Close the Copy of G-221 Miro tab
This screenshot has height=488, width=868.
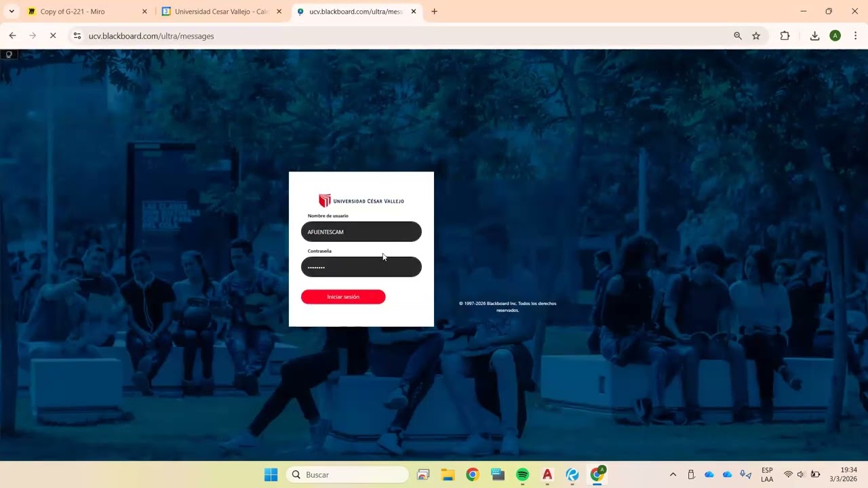(x=144, y=12)
